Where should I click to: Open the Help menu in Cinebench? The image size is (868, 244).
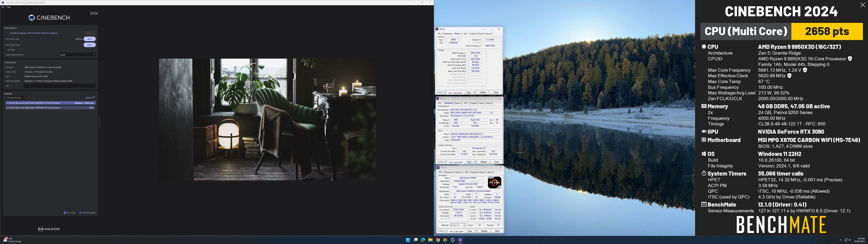[x=9, y=7]
